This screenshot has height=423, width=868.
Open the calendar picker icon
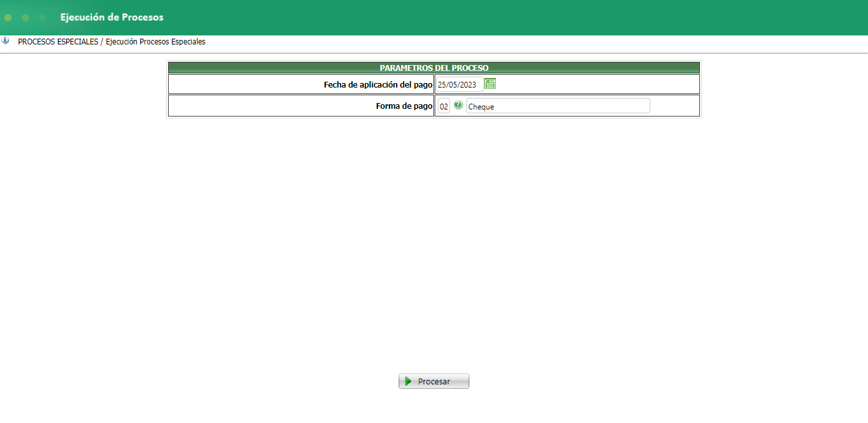490,84
